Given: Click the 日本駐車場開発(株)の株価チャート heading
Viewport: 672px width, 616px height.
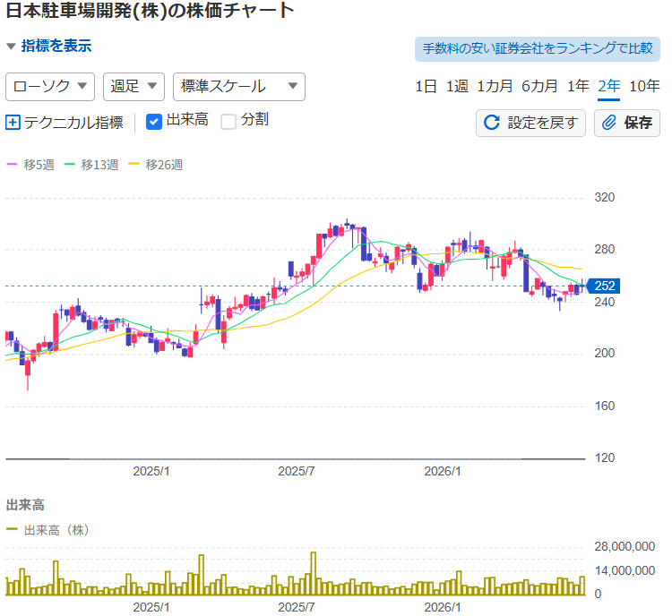Looking at the screenshot, I should (150, 10).
